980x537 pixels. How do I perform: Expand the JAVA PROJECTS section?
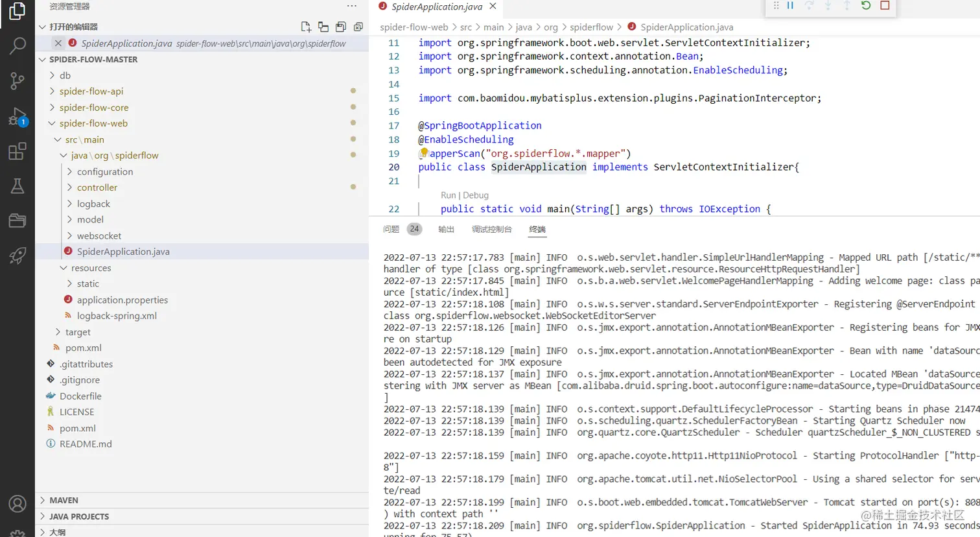43,516
